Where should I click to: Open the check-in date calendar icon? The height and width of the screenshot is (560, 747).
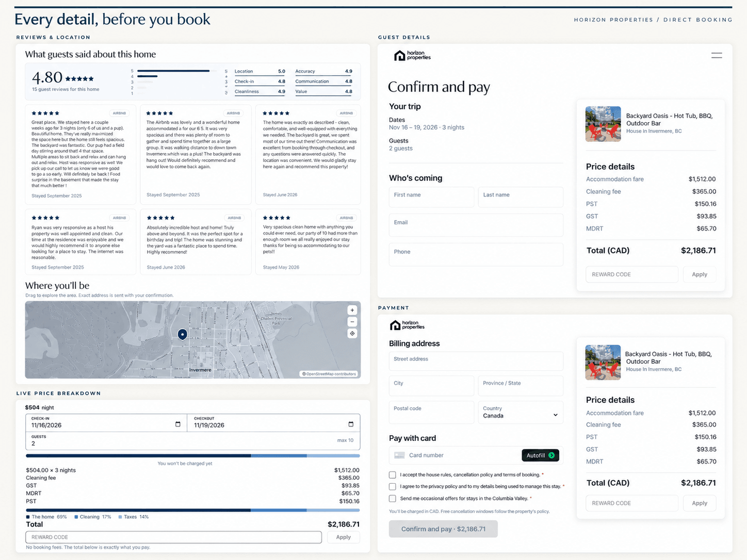tap(178, 424)
